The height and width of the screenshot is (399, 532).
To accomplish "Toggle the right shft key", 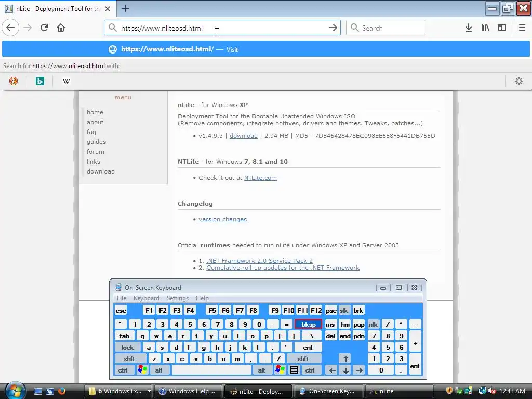I will coord(303,358).
